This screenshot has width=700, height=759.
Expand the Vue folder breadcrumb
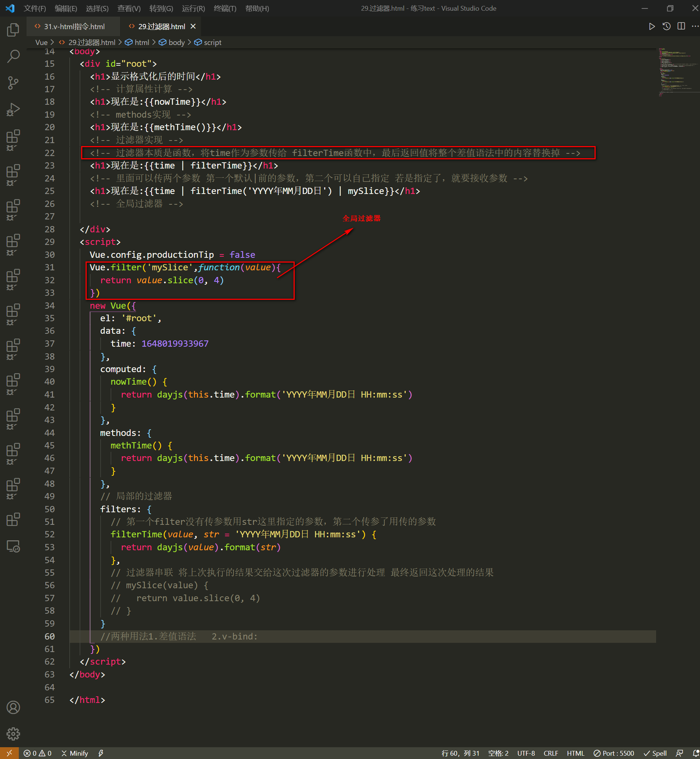42,42
